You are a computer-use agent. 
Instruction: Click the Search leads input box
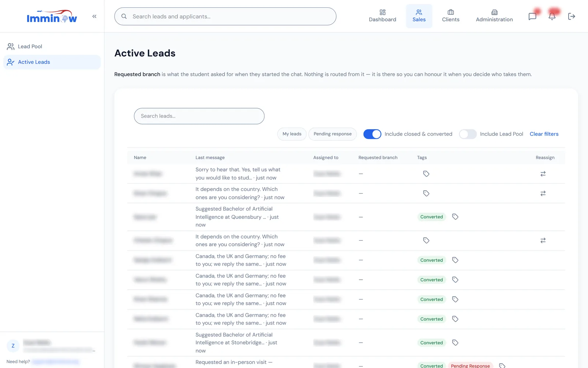click(x=199, y=116)
